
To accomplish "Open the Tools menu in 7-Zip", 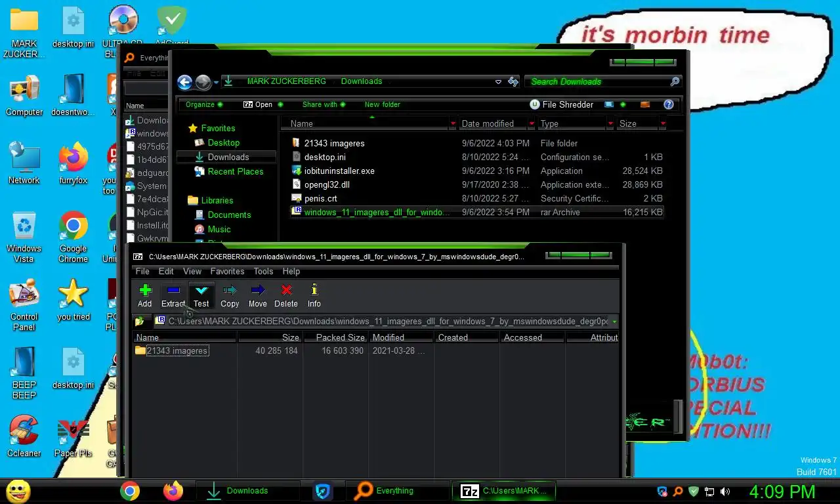I will pos(263,271).
